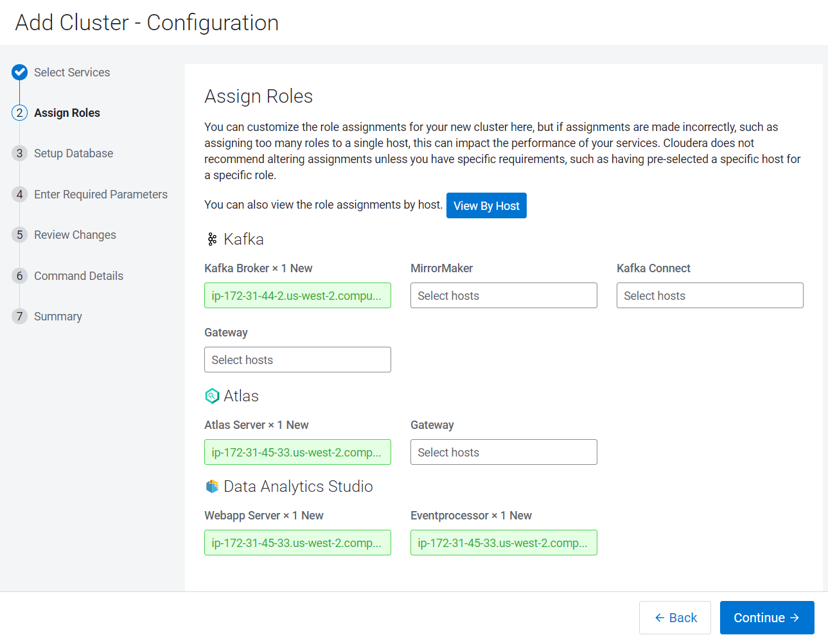Click the completed Select Services checkmark icon
The width and height of the screenshot is (828, 644).
20,72
